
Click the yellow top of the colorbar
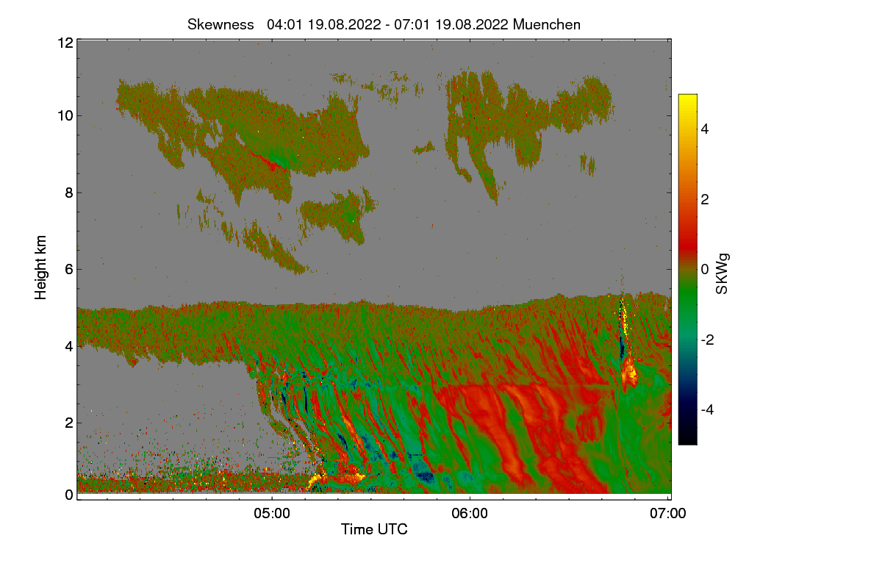(687, 103)
